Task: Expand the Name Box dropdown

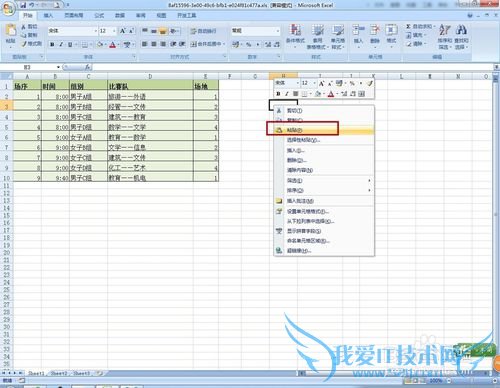Action: click(58, 67)
